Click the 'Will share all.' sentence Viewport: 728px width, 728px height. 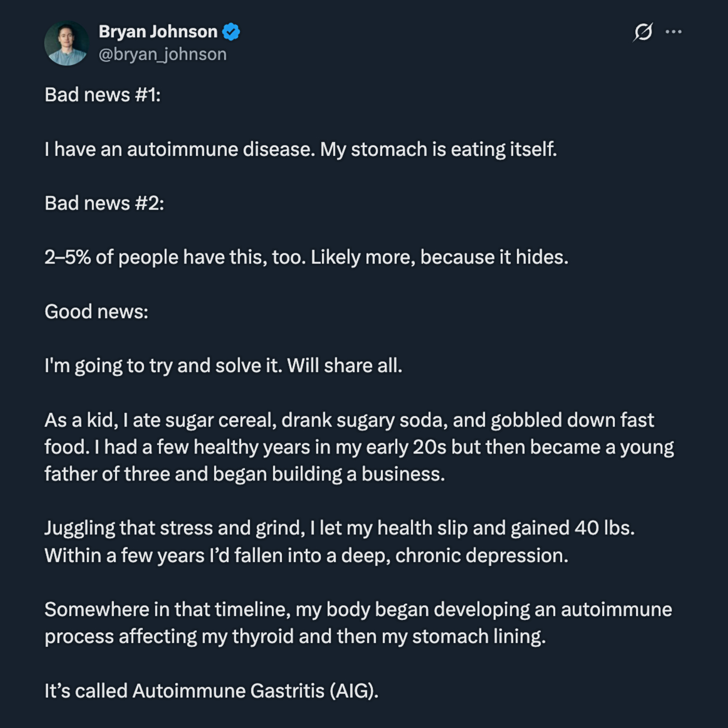pos(345,366)
